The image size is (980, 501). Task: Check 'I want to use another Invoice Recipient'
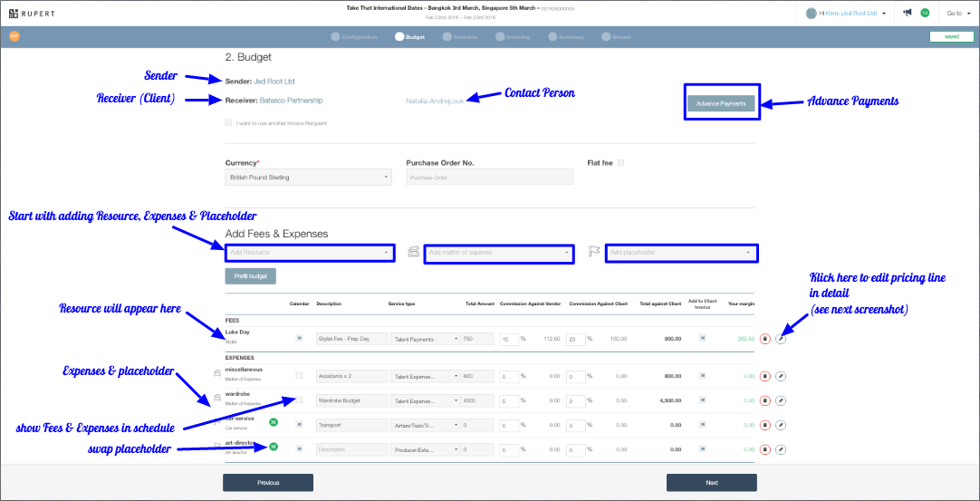point(228,123)
